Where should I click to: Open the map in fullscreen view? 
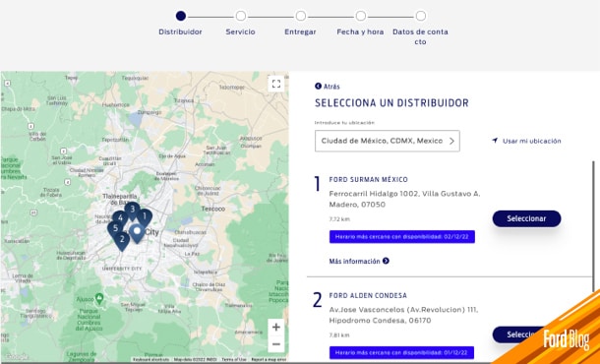coord(276,84)
